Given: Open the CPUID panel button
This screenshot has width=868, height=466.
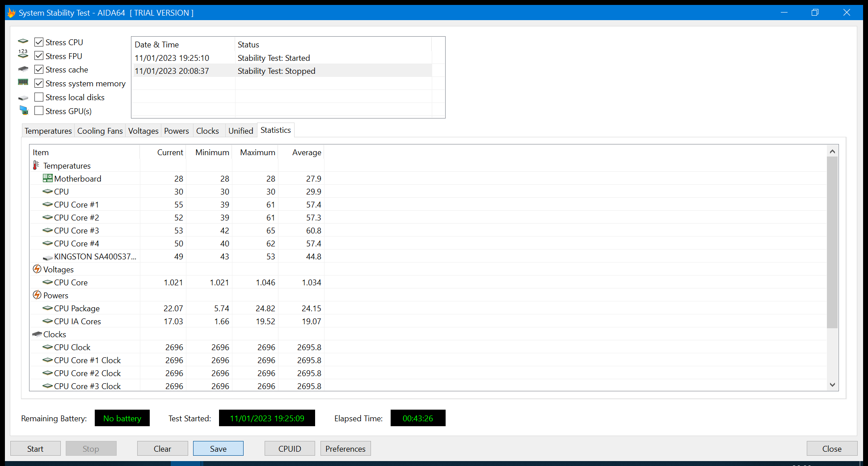Looking at the screenshot, I should coord(290,449).
